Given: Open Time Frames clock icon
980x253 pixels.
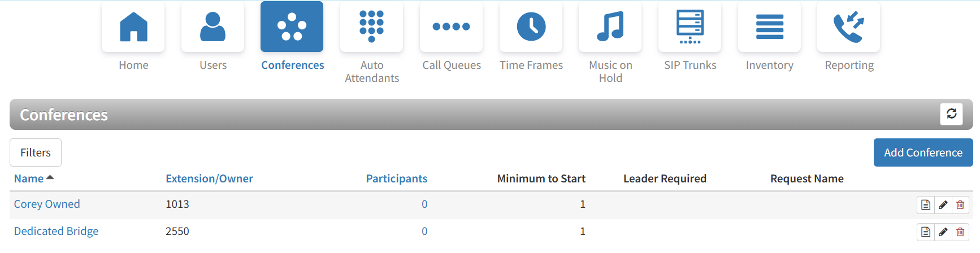Looking at the screenshot, I should (x=531, y=27).
